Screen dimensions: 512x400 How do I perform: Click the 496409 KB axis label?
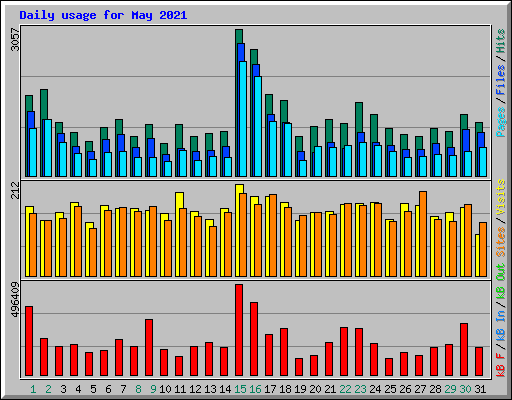[15, 300]
